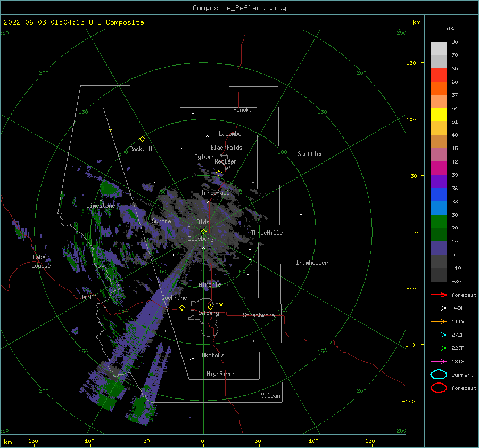Click the Sundre town label
This screenshot has height=448, width=479.
tap(161, 221)
